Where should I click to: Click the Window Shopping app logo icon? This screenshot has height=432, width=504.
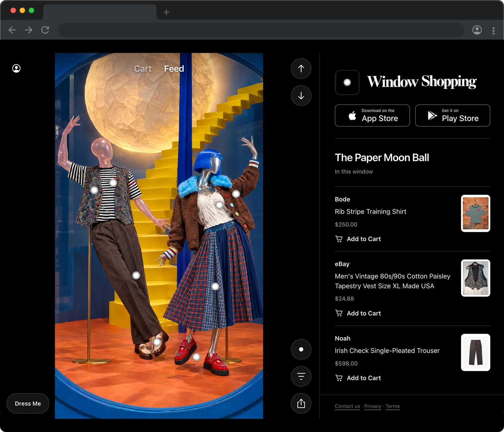pyautogui.click(x=347, y=82)
